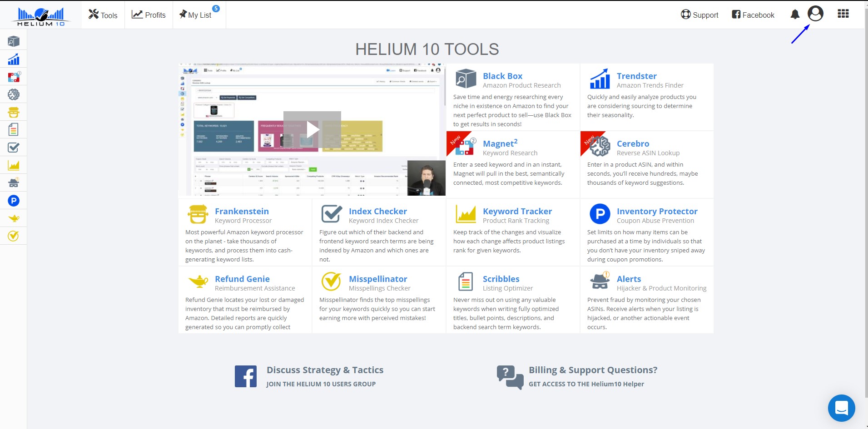Click the Refund Genie card lamp icon
The image size is (868, 429).
pos(198,281)
